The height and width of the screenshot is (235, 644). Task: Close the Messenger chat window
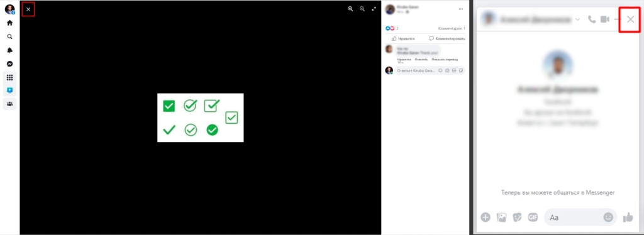(x=630, y=19)
